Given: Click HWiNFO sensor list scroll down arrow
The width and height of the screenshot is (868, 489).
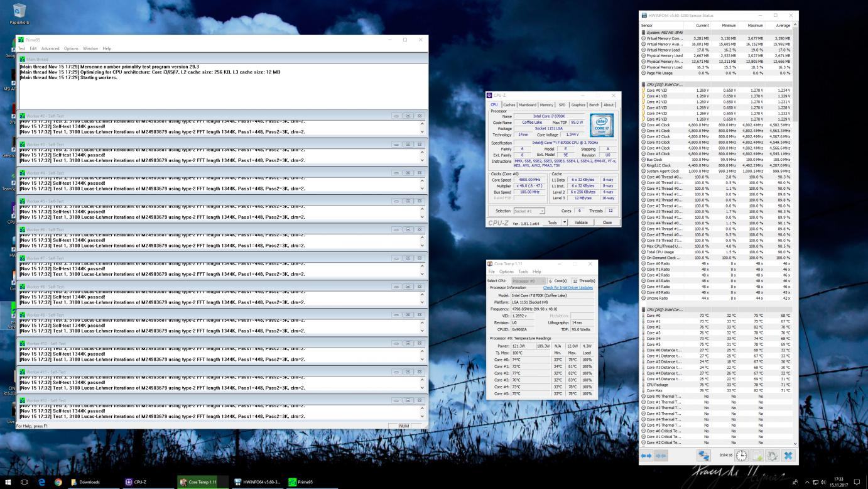Looking at the screenshot, I should (796, 442).
